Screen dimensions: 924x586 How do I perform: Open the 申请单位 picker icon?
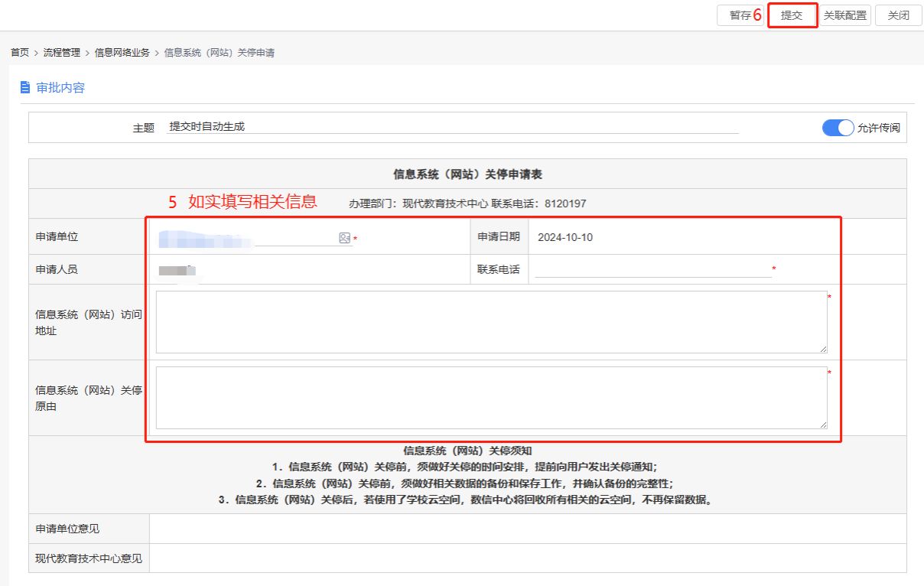coord(344,239)
